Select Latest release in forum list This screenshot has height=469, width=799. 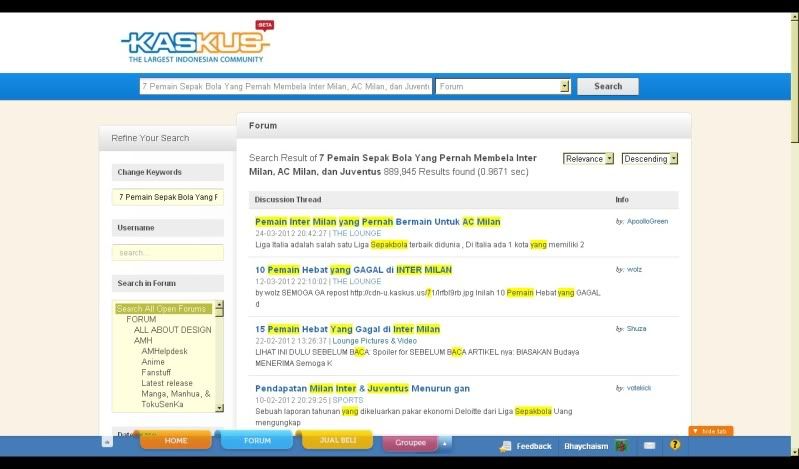coord(167,383)
